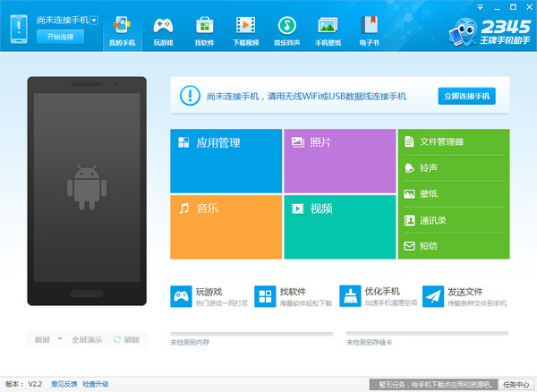Open the 手机壁纸 picture icon

pyautogui.click(x=328, y=26)
